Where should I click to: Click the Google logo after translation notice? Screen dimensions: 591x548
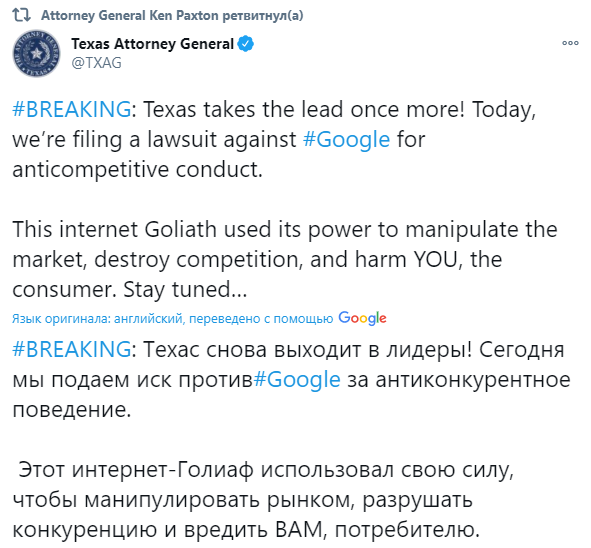click(x=362, y=318)
